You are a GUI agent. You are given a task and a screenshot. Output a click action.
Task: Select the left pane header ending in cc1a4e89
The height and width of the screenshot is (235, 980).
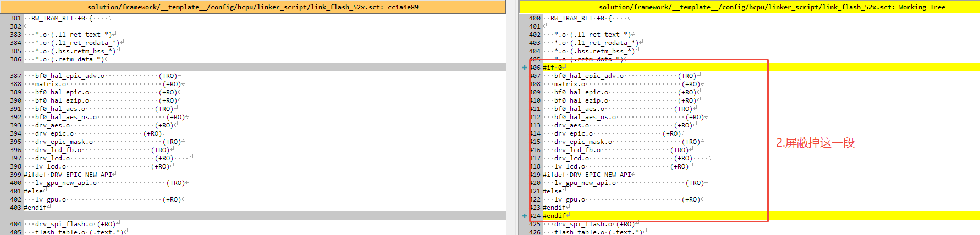click(253, 7)
